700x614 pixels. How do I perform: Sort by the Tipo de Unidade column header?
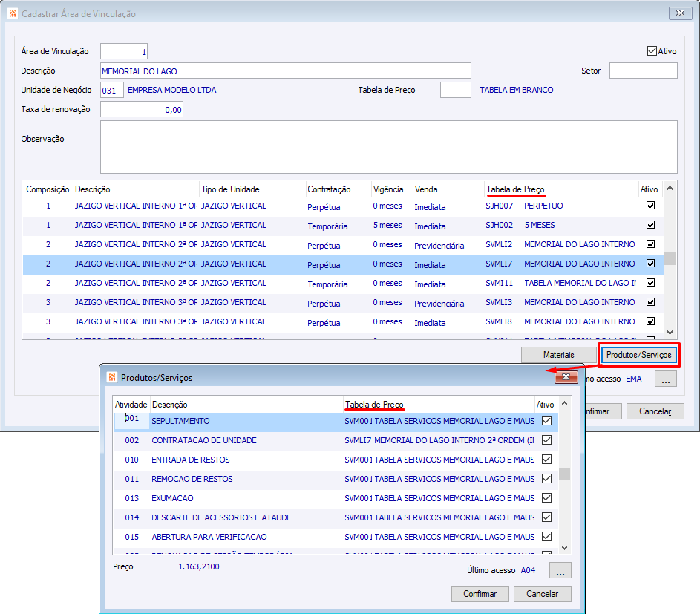[230, 189]
